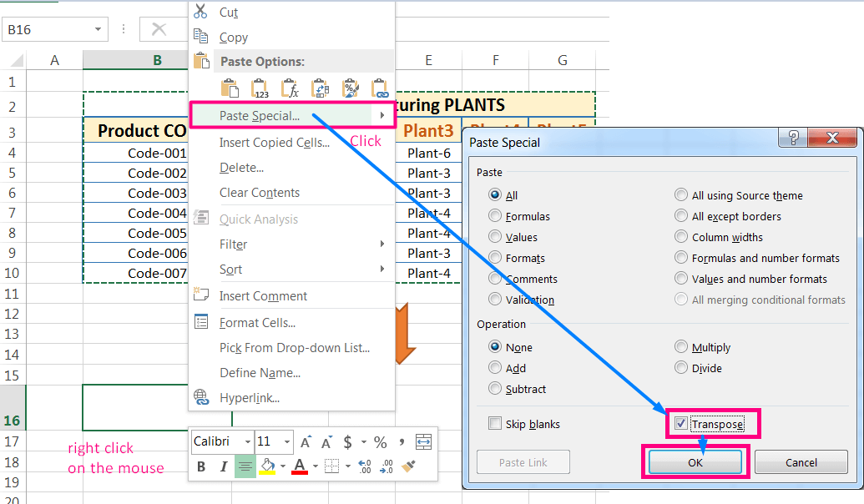
Task: Choose the Transpose paste option icon
Action: pyautogui.click(x=320, y=88)
